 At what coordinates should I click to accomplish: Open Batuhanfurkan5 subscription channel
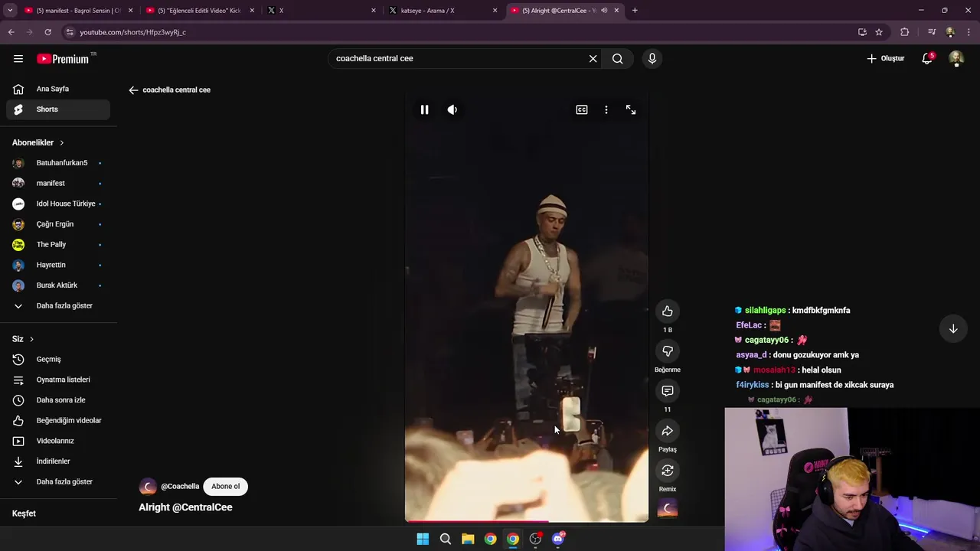[58, 163]
